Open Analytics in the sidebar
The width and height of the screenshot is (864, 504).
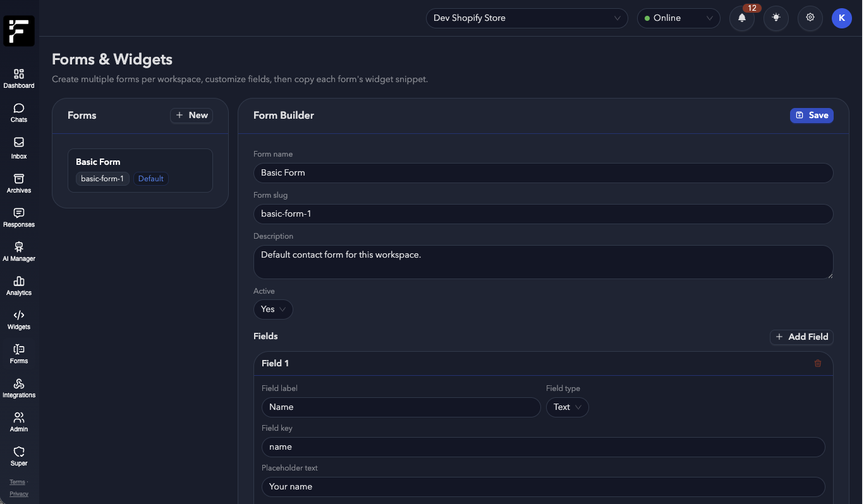(x=19, y=285)
